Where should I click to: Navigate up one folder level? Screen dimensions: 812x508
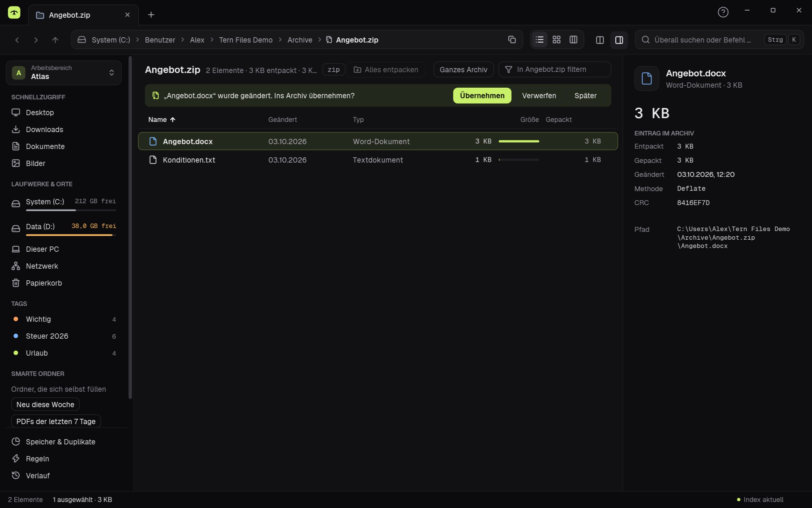[x=55, y=40]
